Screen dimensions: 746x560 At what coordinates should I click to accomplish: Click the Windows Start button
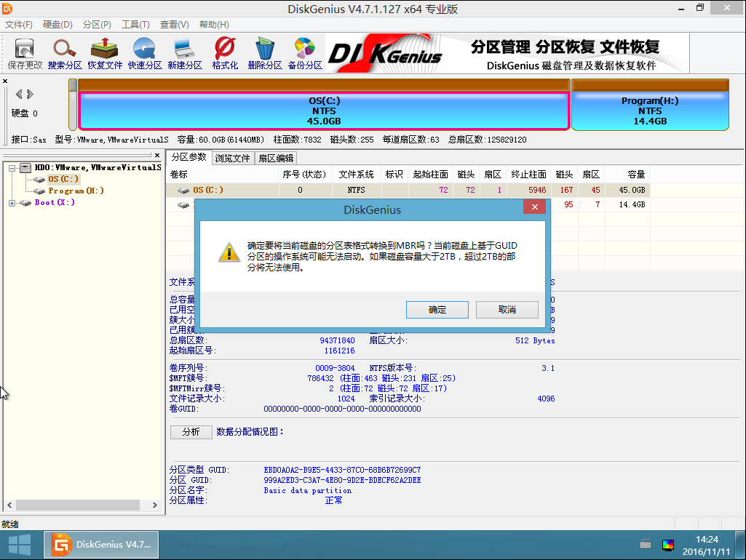(x=20, y=545)
